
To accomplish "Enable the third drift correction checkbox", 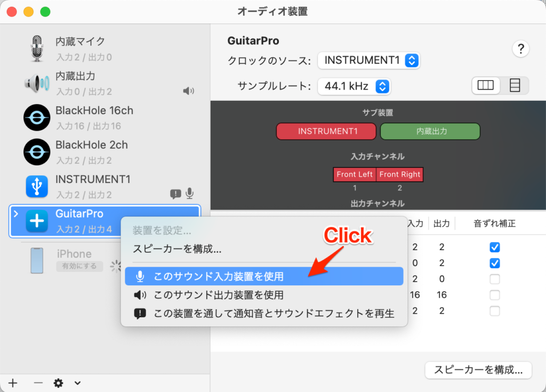I will pyautogui.click(x=495, y=279).
